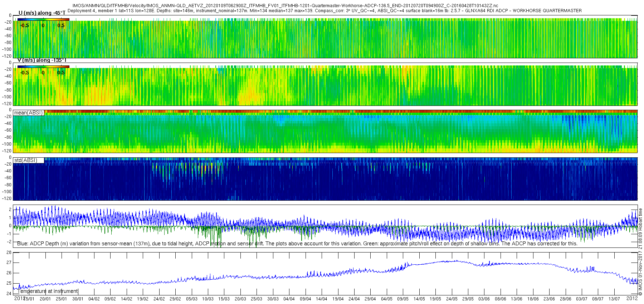Click the 28/06 date tick label
The width and height of the screenshot is (644, 304).
tap(565, 299)
